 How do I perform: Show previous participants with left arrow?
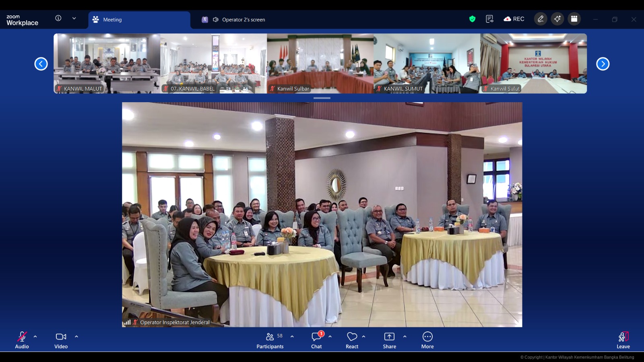pyautogui.click(x=41, y=64)
